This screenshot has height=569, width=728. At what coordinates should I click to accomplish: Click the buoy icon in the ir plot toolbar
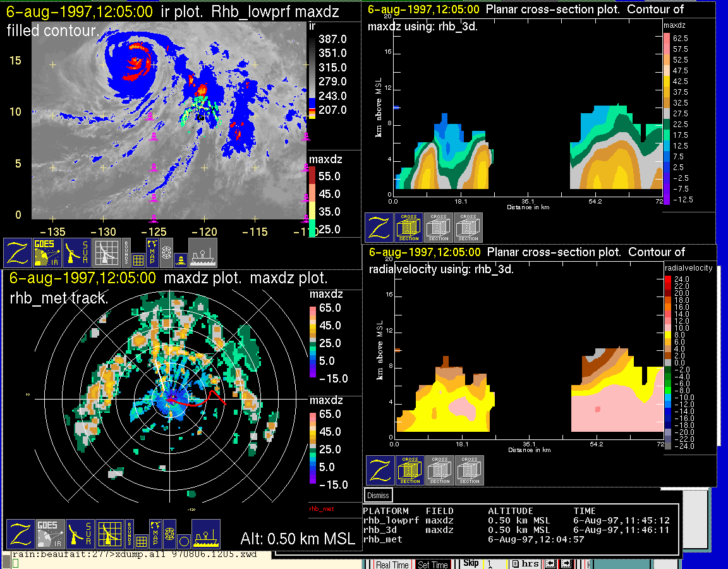pyautogui.click(x=181, y=259)
